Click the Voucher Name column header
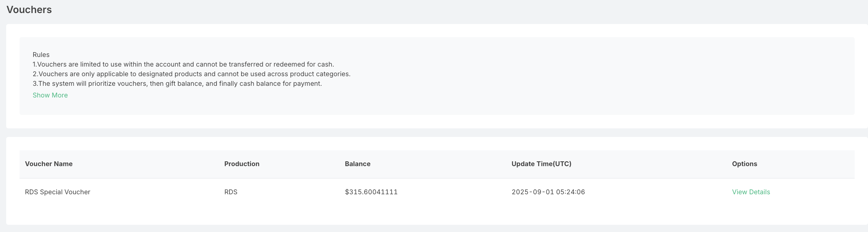This screenshot has width=868, height=232. click(49, 164)
